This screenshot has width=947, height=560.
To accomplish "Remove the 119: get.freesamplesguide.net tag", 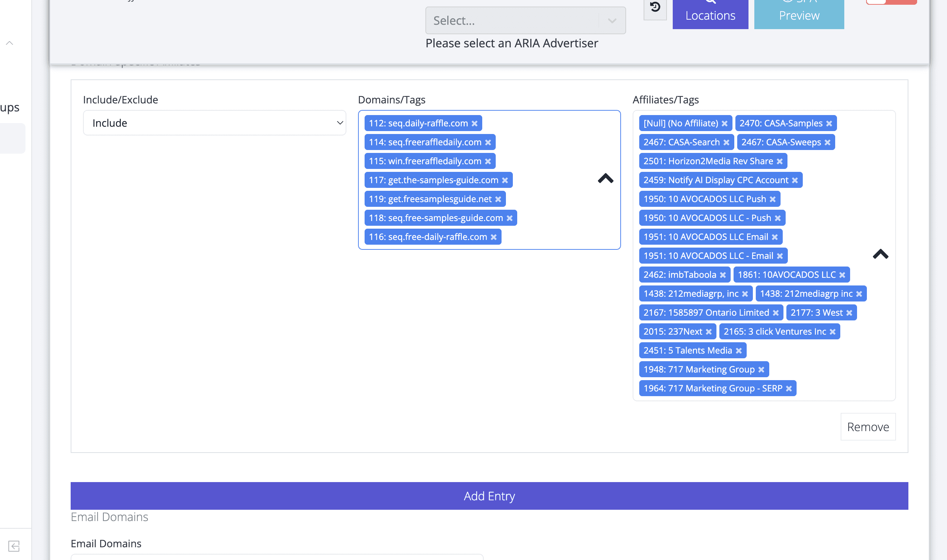I will coord(498,199).
